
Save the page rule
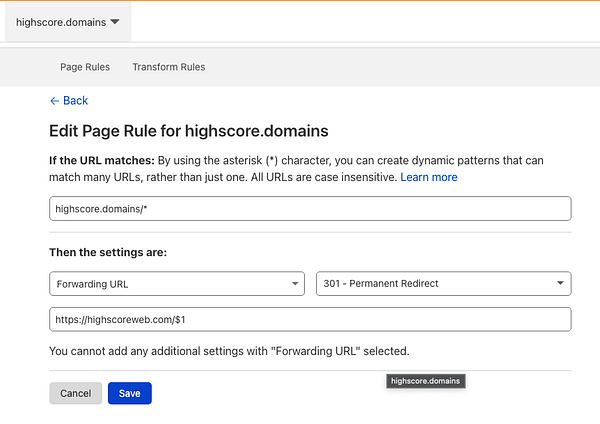[129, 393]
